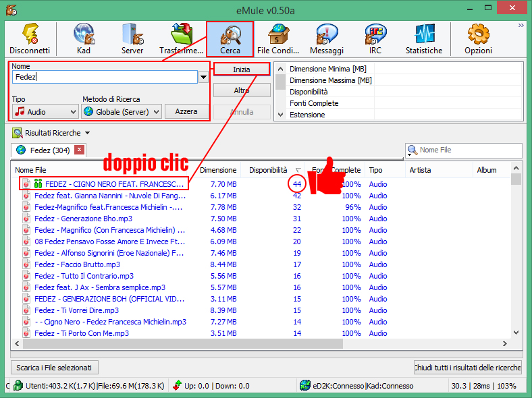Open the IRC chat panel
The image size is (532, 398).
point(375,38)
